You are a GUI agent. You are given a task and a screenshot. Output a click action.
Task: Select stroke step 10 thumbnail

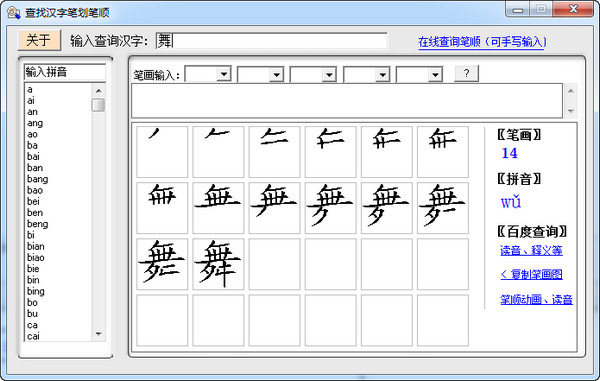click(x=331, y=208)
